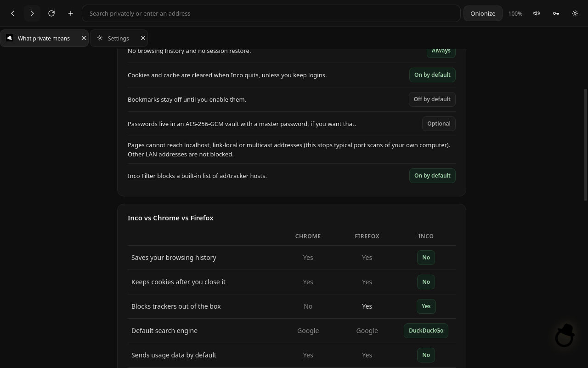Click the CHROME column header
This screenshot has width=588, height=368.
click(308, 236)
